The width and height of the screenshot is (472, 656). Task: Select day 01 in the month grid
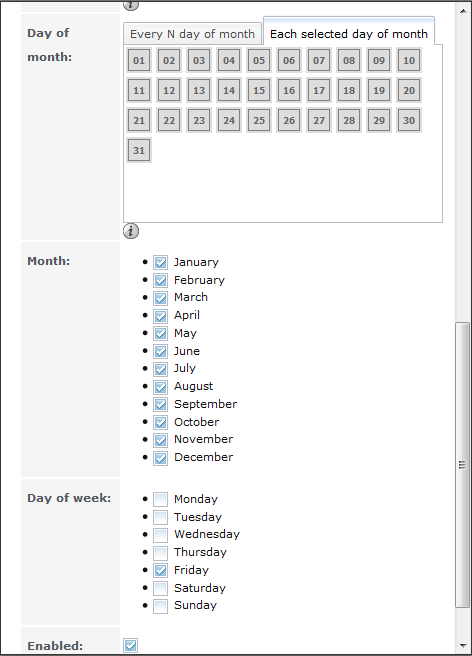coord(139,60)
